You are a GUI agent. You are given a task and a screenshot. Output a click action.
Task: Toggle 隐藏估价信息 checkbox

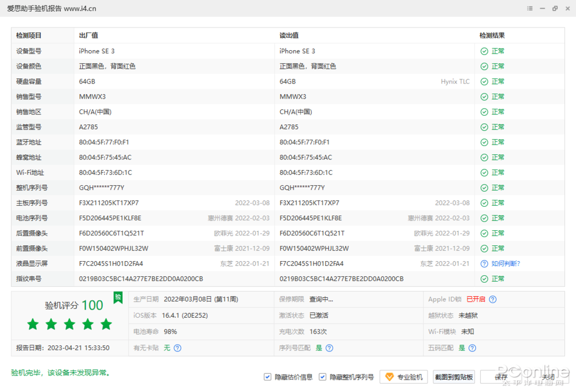coord(267,377)
